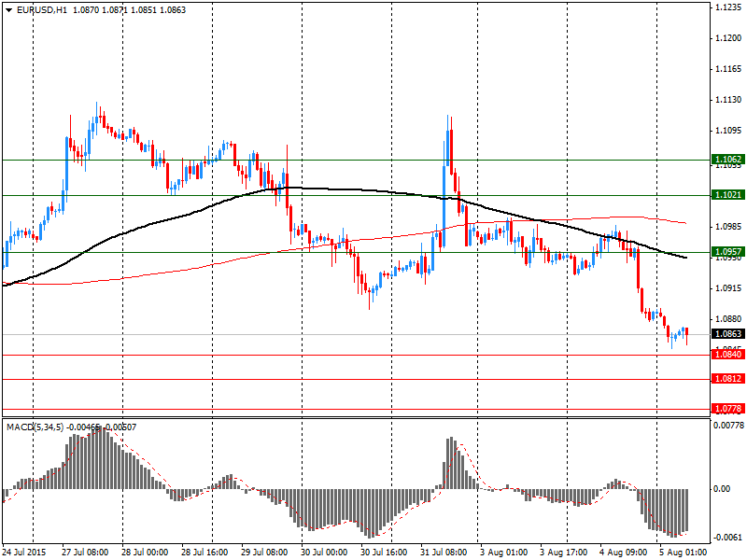Screen dimensions: 747x560
Task: Click the 1.1165 price scale value
Action: (728, 69)
